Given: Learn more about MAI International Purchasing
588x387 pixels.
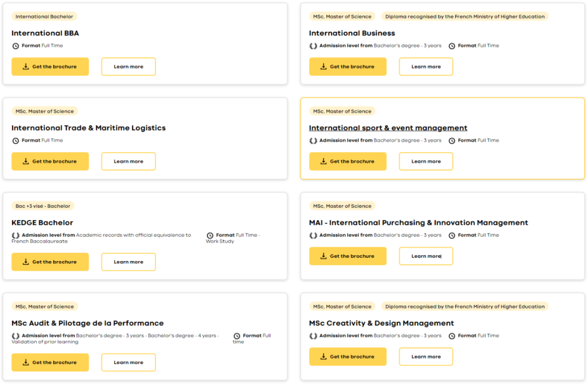Looking at the screenshot, I should (x=426, y=256).
